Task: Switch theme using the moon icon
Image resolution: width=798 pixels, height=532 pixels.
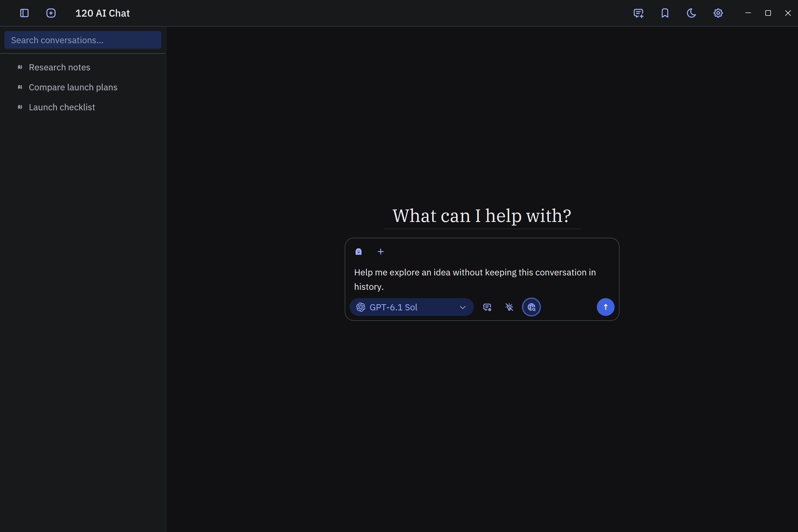Action: (692, 13)
